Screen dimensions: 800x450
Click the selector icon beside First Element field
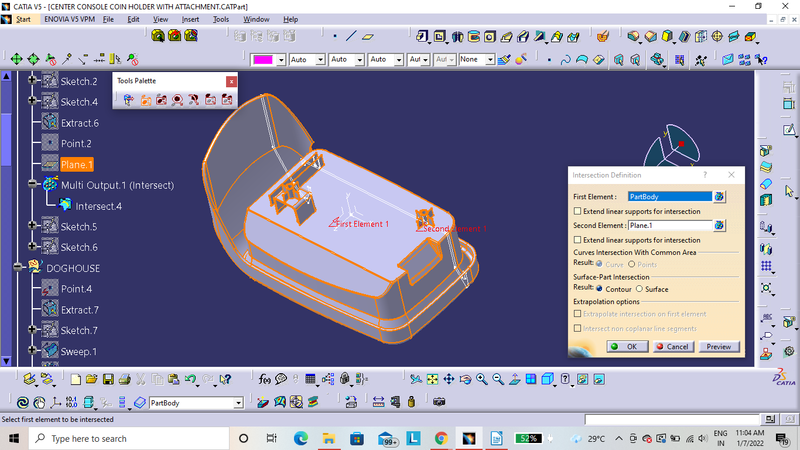click(719, 196)
